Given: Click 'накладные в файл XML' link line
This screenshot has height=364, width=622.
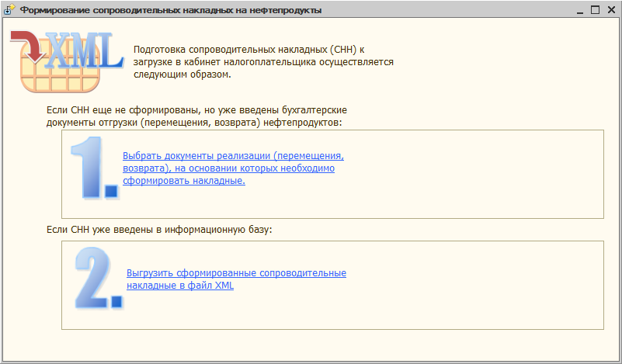Looking at the screenshot, I should (x=180, y=286).
